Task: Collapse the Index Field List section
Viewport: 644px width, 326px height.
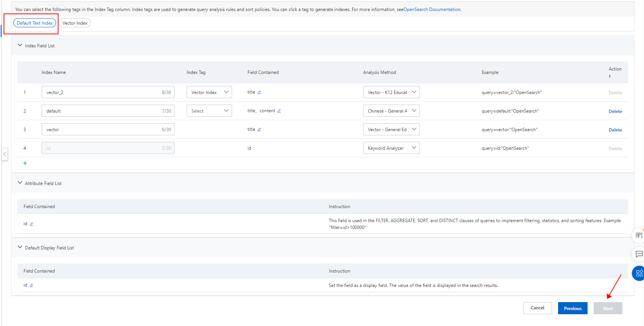Action: point(20,45)
